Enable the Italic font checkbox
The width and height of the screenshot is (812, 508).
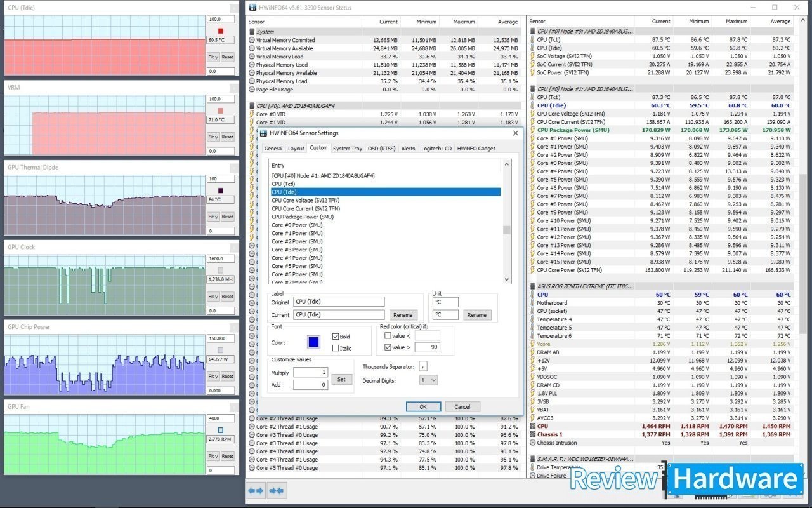tap(336, 348)
